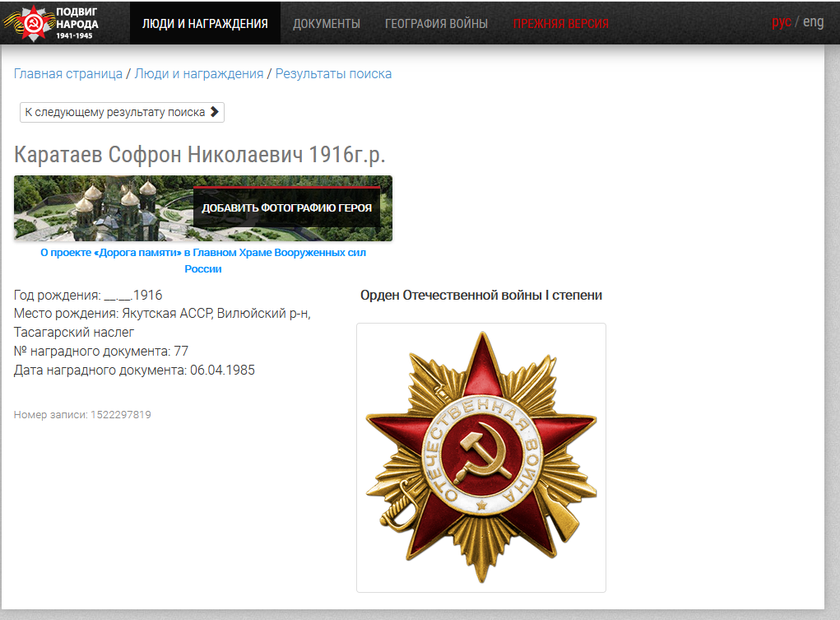Click Добавить фотографию героя button

click(x=286, y=207)
